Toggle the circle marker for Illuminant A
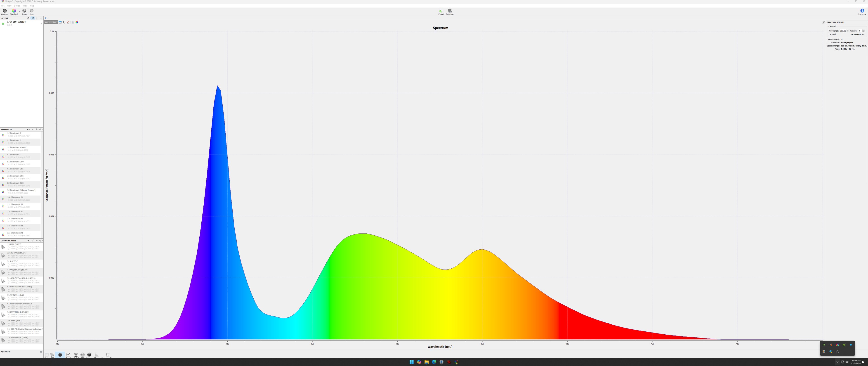The image size is (868, 366). pyautogui.click(x=3, y=135)
